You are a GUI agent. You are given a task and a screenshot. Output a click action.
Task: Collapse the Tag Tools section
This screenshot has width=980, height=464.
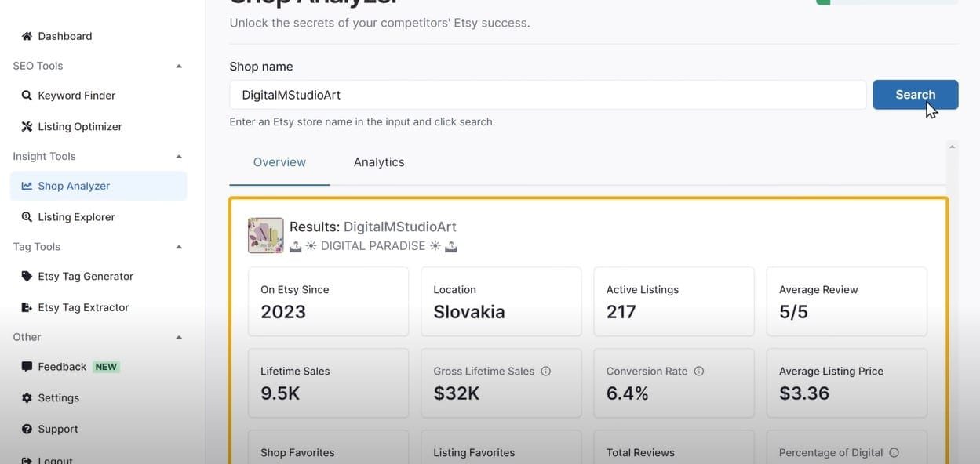click(179, 247)
